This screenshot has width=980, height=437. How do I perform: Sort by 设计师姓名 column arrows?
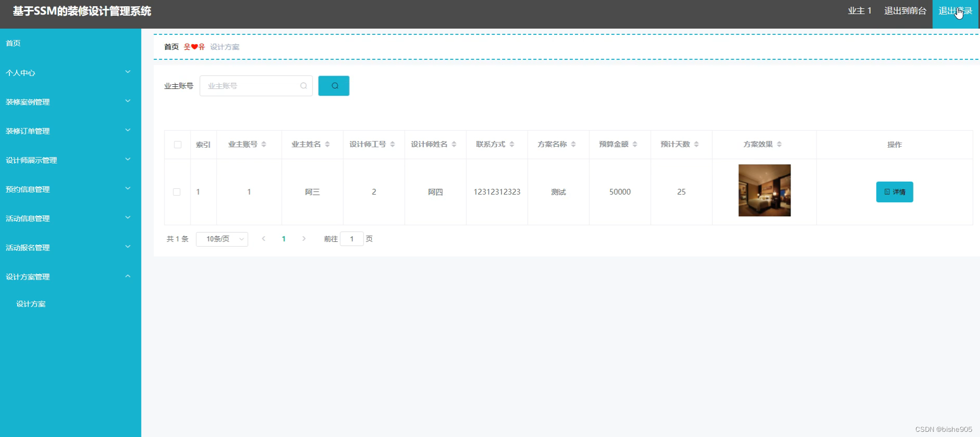point(454,144)
